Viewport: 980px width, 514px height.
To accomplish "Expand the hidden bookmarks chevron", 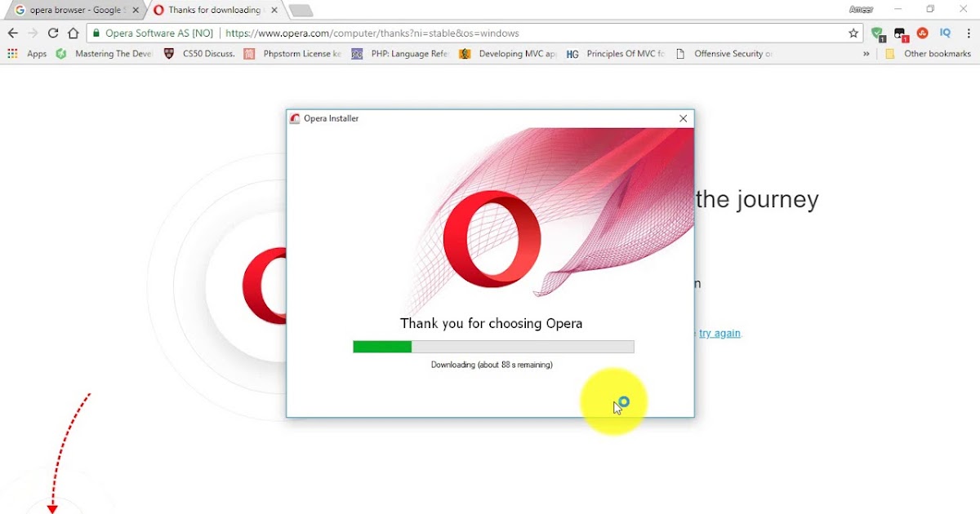I will [866, 54].
